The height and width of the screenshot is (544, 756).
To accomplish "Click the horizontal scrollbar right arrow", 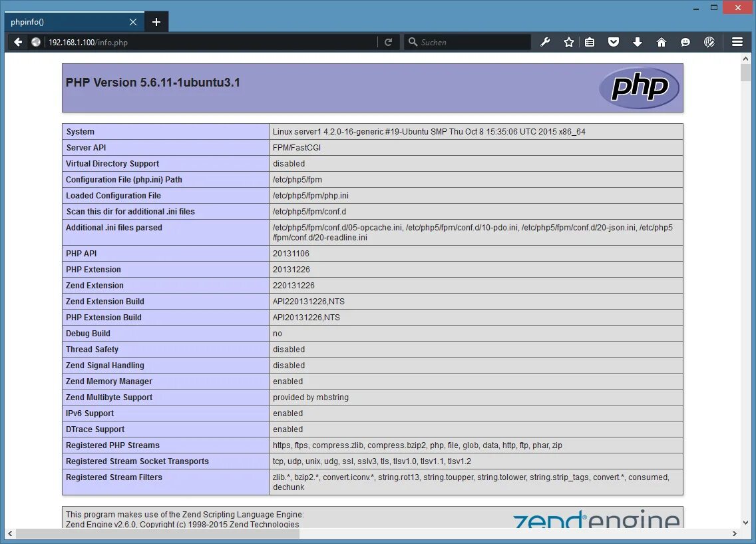I will [x=734, y=533].
